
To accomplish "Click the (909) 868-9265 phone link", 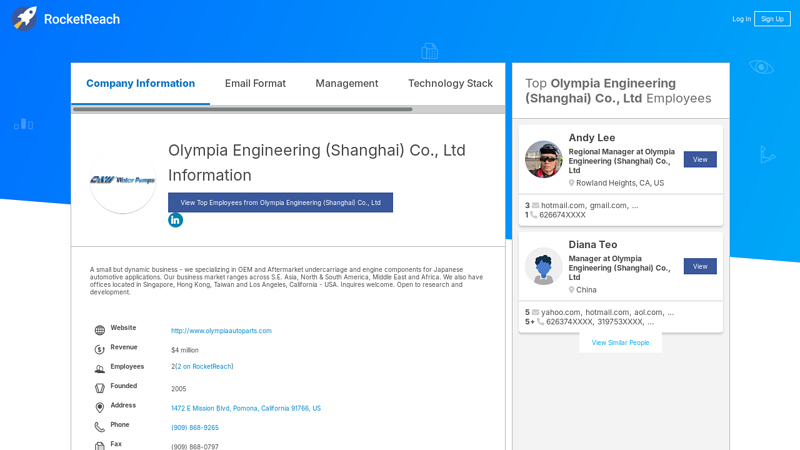I will (x=195, y=428).
